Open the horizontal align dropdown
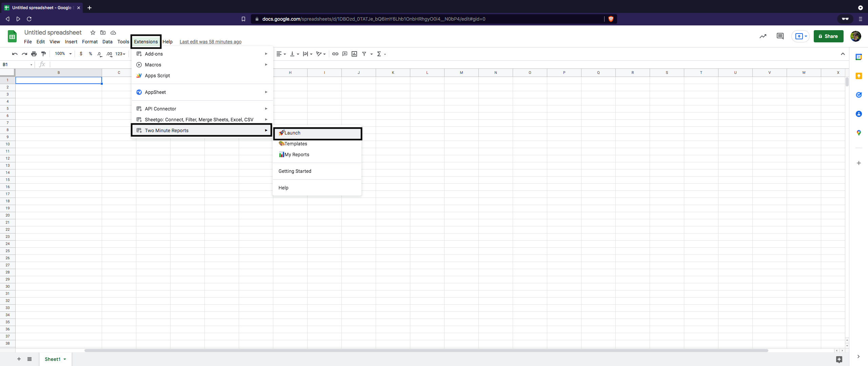The height and width of the screenshot is (366, 868). (x=281, y=54)
